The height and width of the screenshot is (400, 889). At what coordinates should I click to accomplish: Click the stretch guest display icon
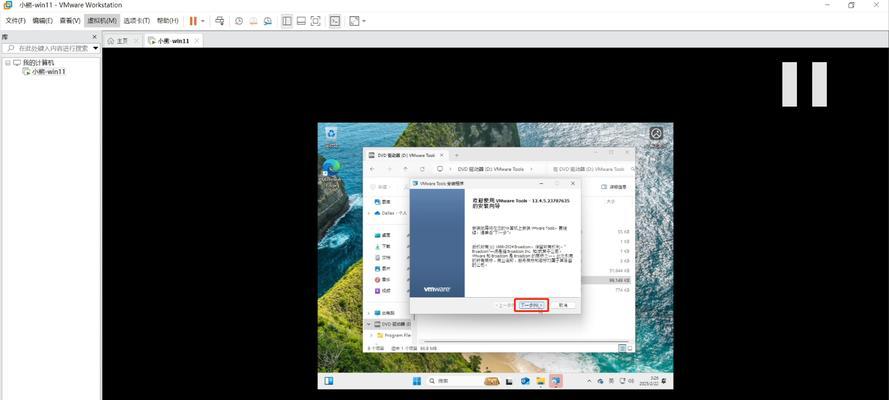(x=354, y=21)
